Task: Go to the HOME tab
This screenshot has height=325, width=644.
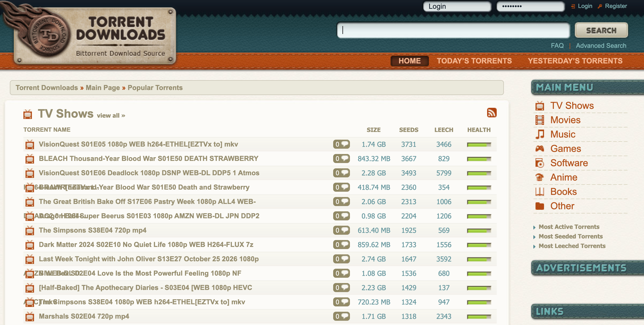Action: pos(409,61)
